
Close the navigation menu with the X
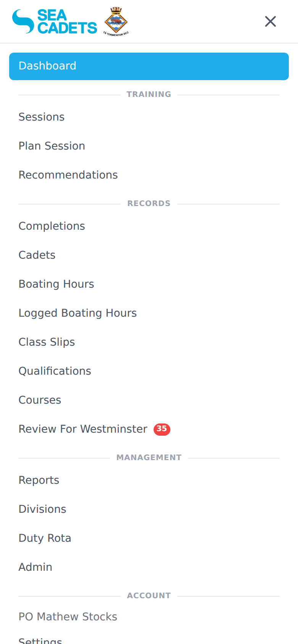(270, 21)
